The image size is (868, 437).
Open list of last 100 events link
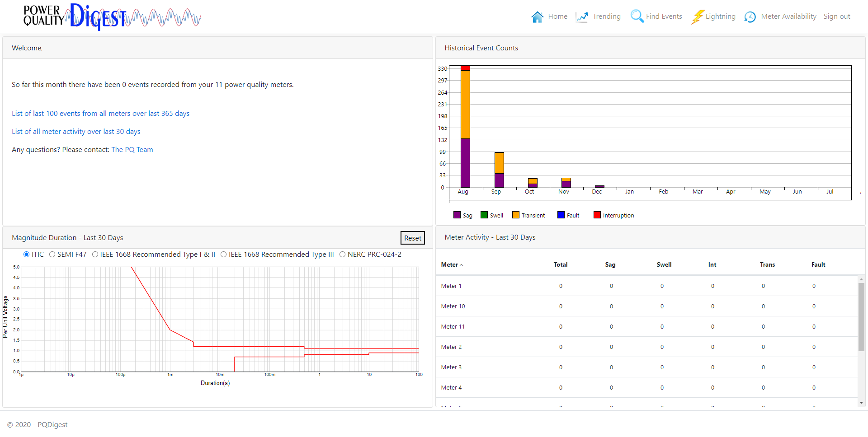point(100,114)
